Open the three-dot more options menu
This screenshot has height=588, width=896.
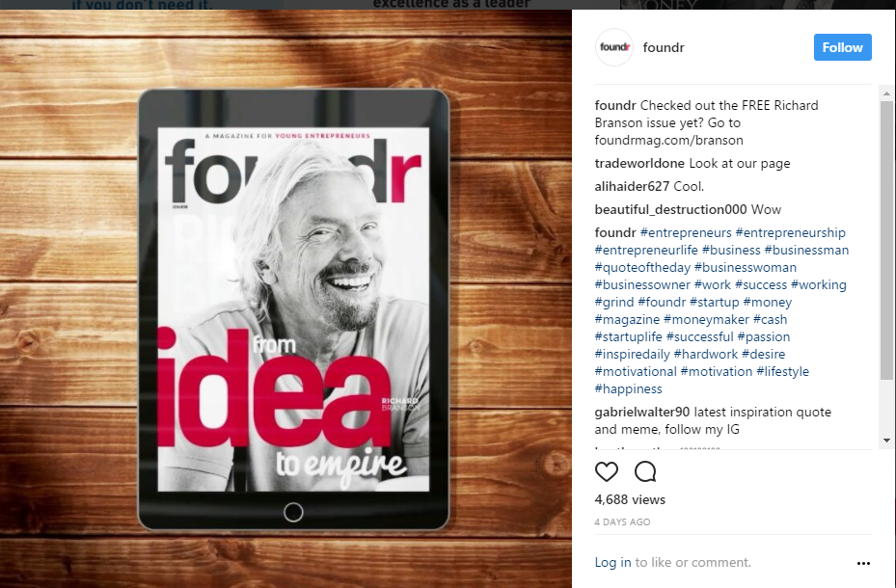[x=863, y=563]
